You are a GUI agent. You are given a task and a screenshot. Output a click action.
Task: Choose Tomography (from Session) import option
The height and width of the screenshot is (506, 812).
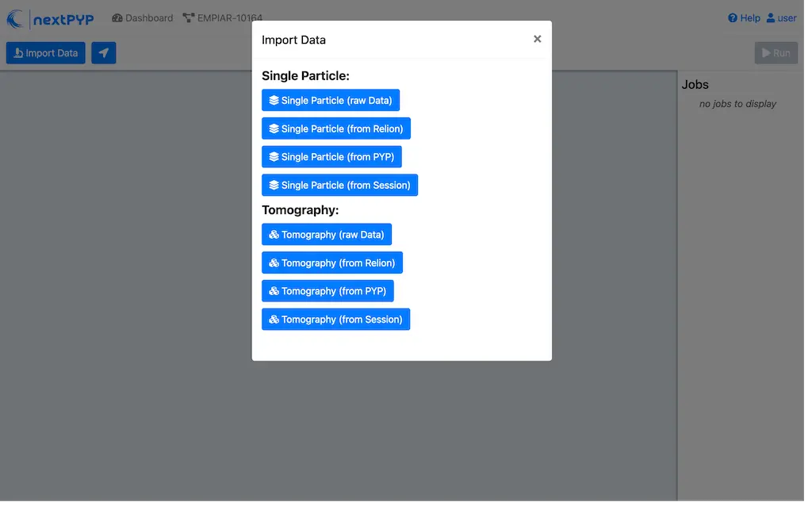click(x=335, y=319)
